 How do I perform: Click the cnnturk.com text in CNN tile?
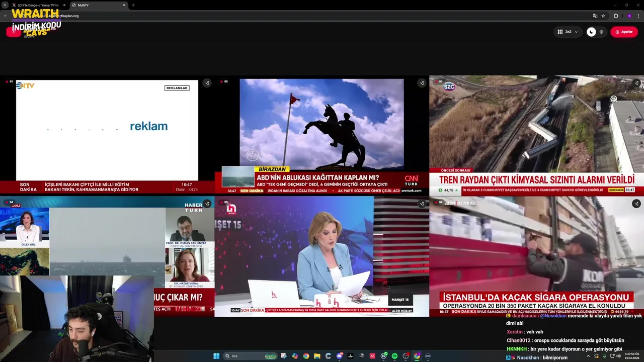point(412,191)
